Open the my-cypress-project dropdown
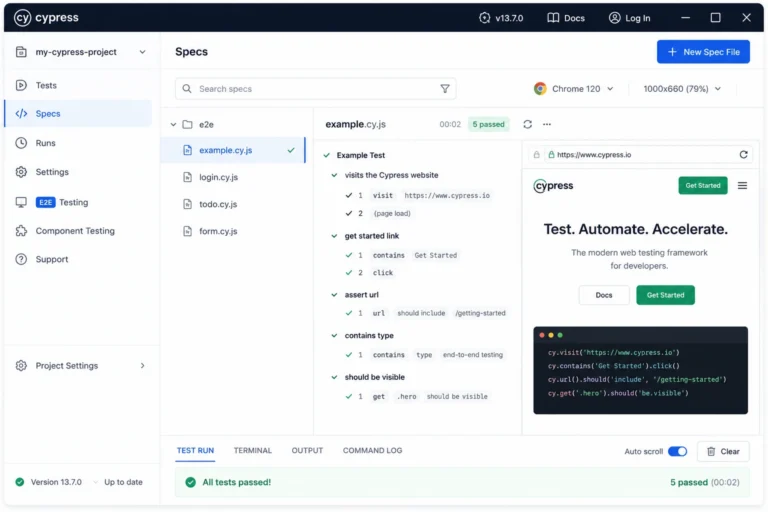 click(x=142, y=52)
